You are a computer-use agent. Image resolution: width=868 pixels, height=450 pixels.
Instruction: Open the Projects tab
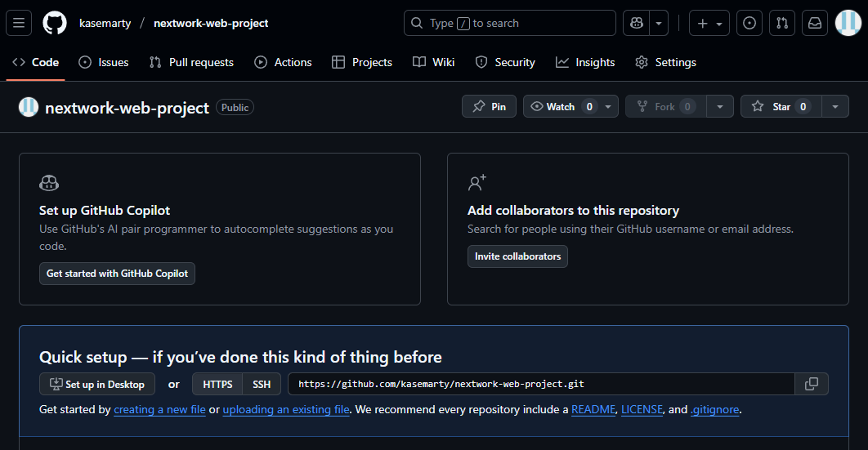pos(362,62)
